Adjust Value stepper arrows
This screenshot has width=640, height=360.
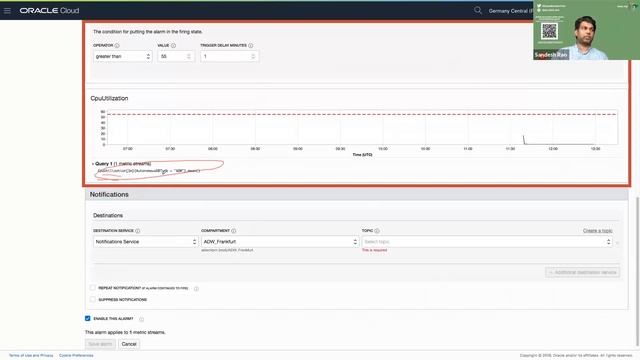(x=189, y=56)
